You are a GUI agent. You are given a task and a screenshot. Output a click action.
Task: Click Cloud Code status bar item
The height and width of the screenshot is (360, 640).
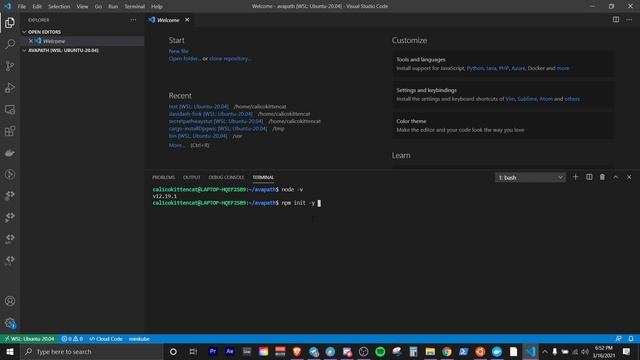coord(106,339)
